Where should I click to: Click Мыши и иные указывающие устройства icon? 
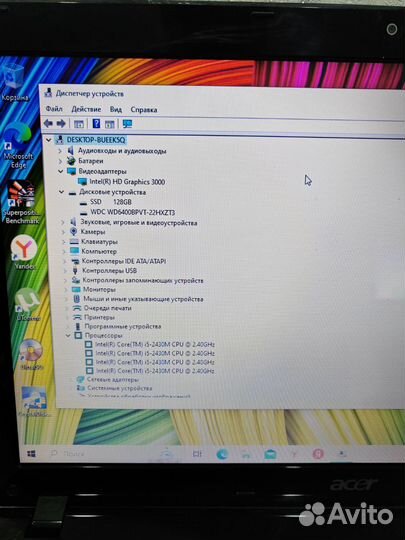coord(77,299)
